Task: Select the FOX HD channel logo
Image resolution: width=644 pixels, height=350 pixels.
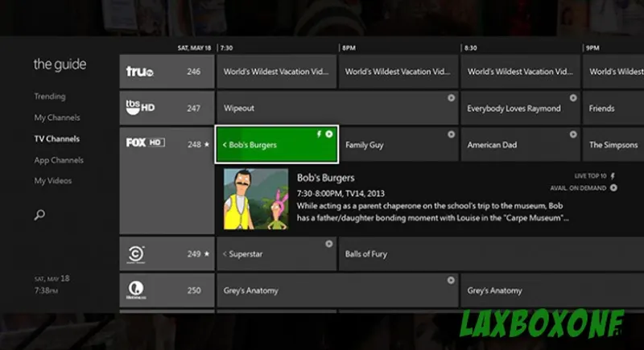Action: [146, 142]
